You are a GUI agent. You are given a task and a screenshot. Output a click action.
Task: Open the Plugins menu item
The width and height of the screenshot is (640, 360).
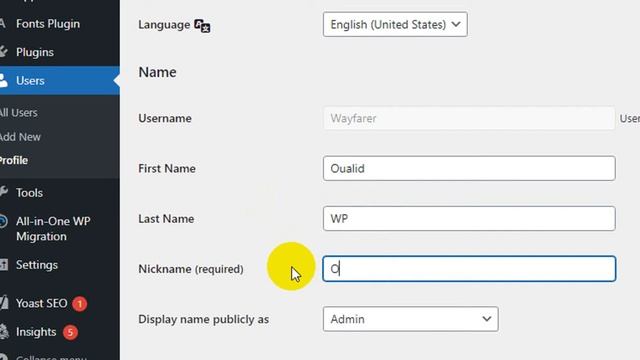(35, 52)
